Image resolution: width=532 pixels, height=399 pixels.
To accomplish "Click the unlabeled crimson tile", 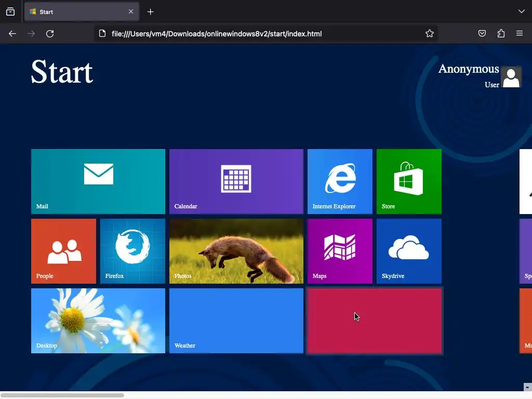I will 375,321.
